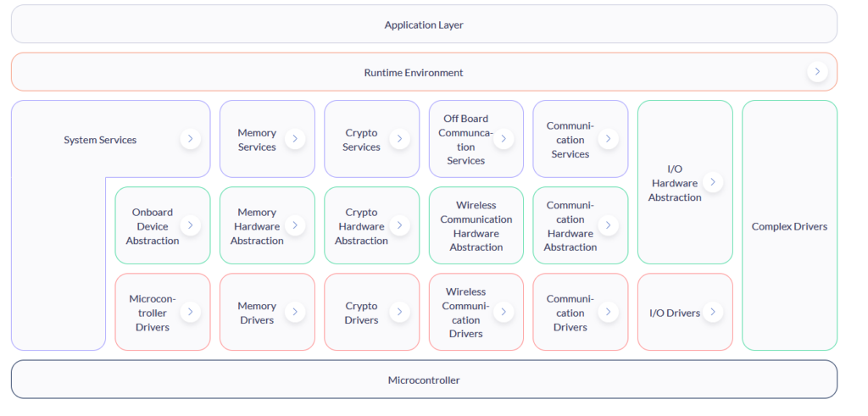Click Onboard Device Abstraction chevron icon
The height and width of the screenshot is (416, 868).
pyautogui.click(x=190, y=225)
